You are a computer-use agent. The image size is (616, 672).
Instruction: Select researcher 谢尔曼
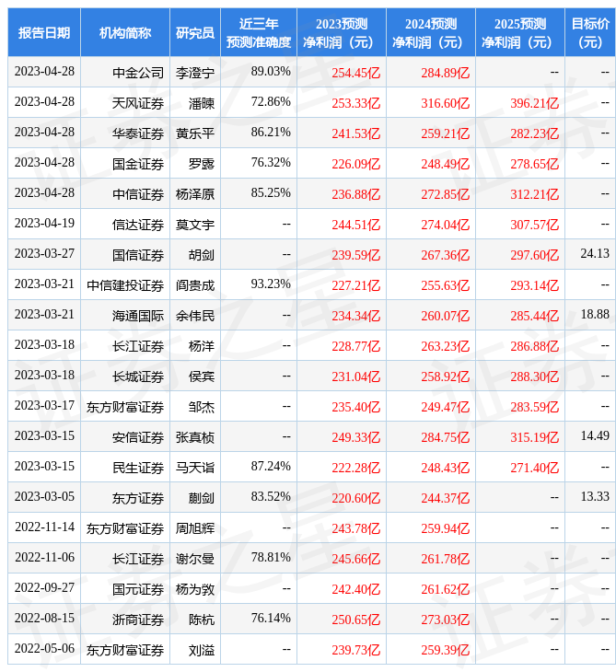coord(195,560)
